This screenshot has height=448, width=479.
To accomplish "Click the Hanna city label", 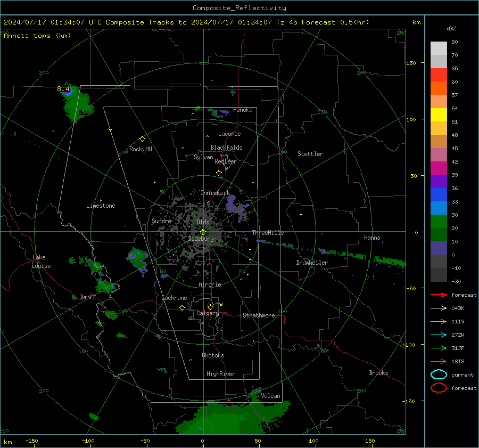I will pos(372,238).
